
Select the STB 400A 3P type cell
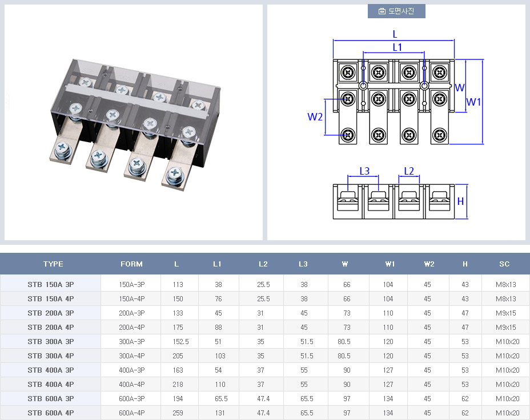[x=51, y=370]
